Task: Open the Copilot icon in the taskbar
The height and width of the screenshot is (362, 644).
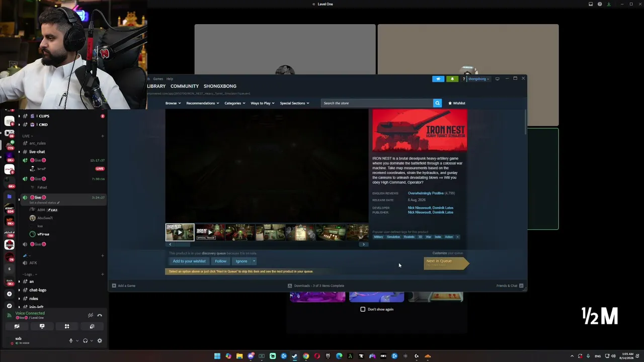Action: click(x=228, y=356)
